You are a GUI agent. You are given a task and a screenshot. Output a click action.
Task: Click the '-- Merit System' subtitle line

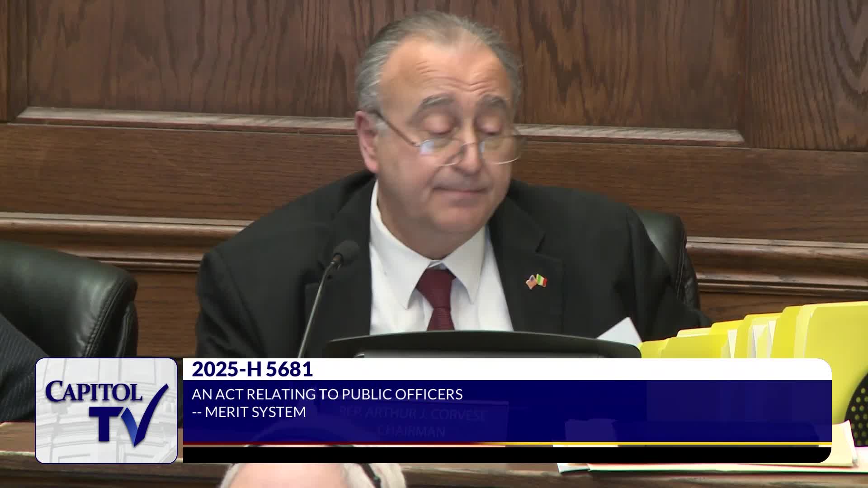tap(249, 412)
